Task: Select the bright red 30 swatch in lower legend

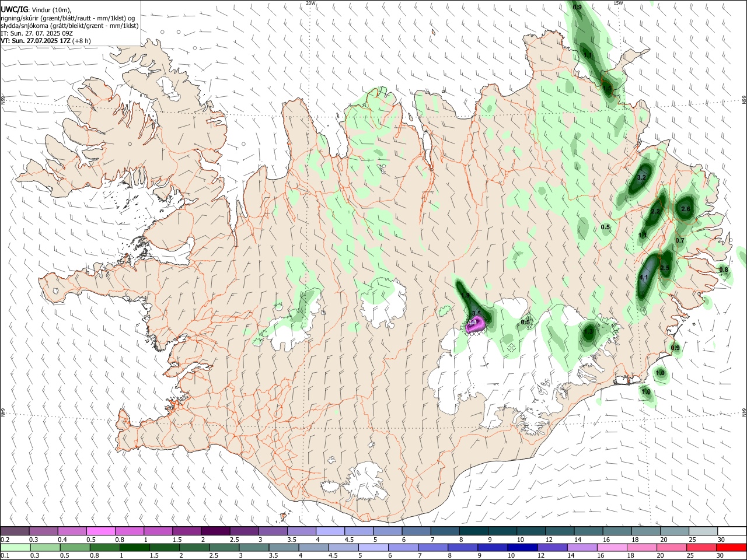Action: (731, 547)
